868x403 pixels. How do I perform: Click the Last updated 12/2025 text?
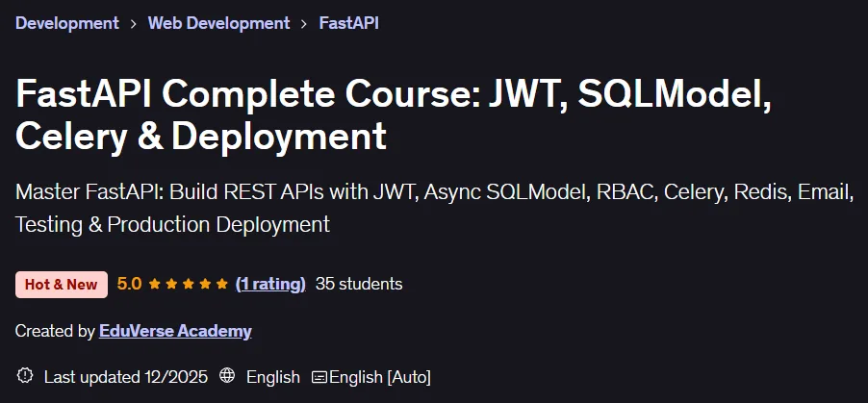tap(126, 377)
